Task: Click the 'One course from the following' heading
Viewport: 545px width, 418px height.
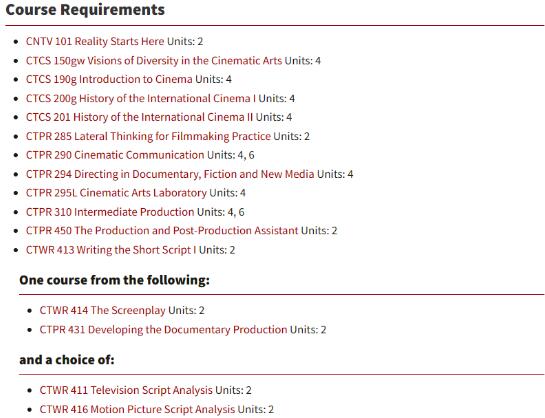Action: (115, 280)
